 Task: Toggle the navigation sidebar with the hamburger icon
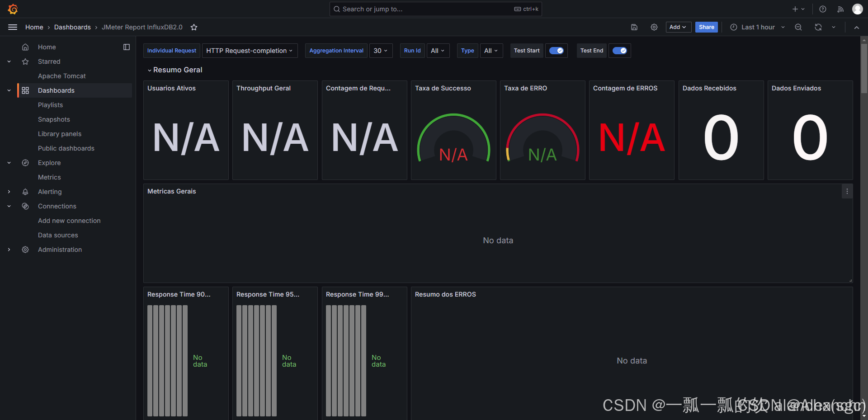coord(12,27)
